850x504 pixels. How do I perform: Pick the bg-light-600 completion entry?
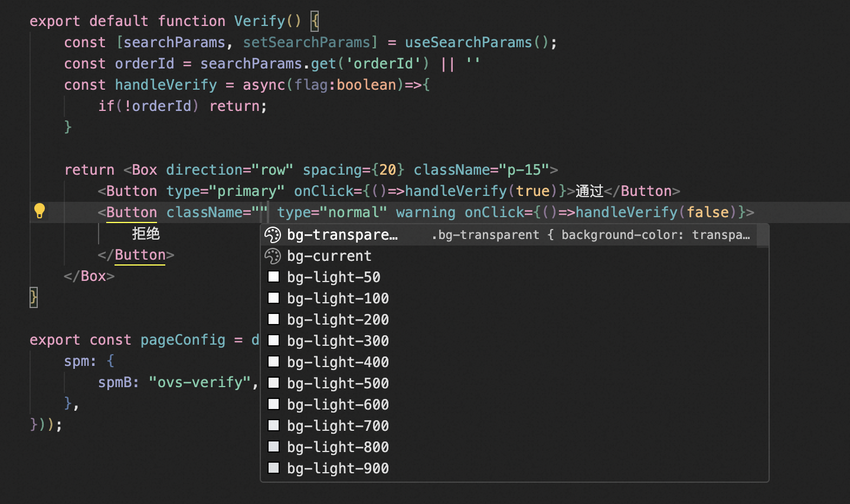(x=509, y=405)
